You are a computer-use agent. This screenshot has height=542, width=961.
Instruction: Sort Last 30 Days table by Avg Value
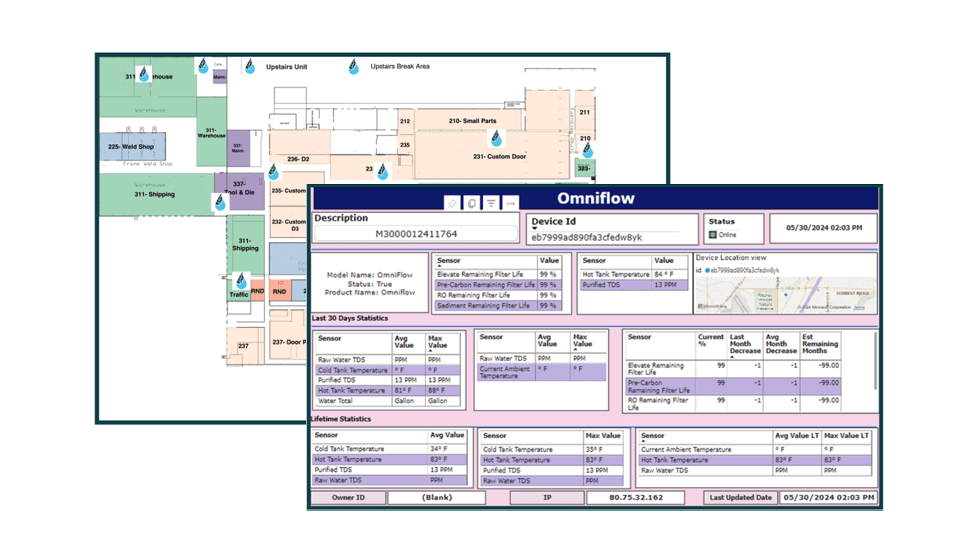(x=404, y=342)
